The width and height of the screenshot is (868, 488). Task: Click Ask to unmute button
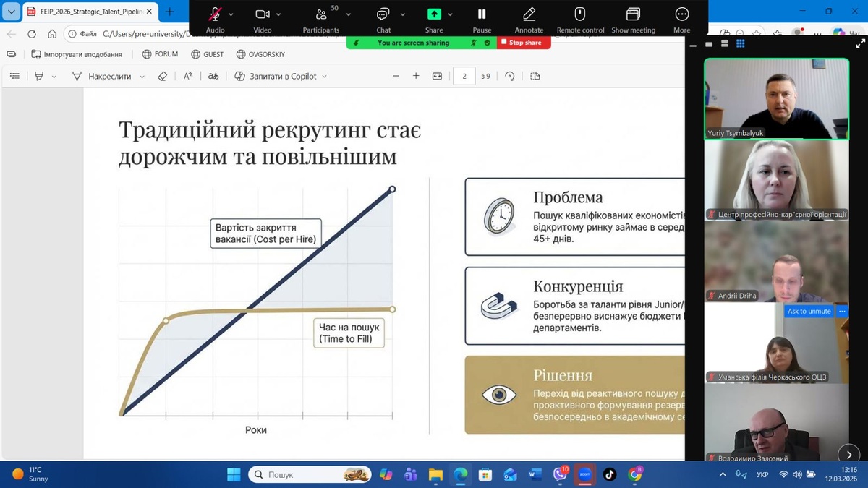[x=809, y=311]
